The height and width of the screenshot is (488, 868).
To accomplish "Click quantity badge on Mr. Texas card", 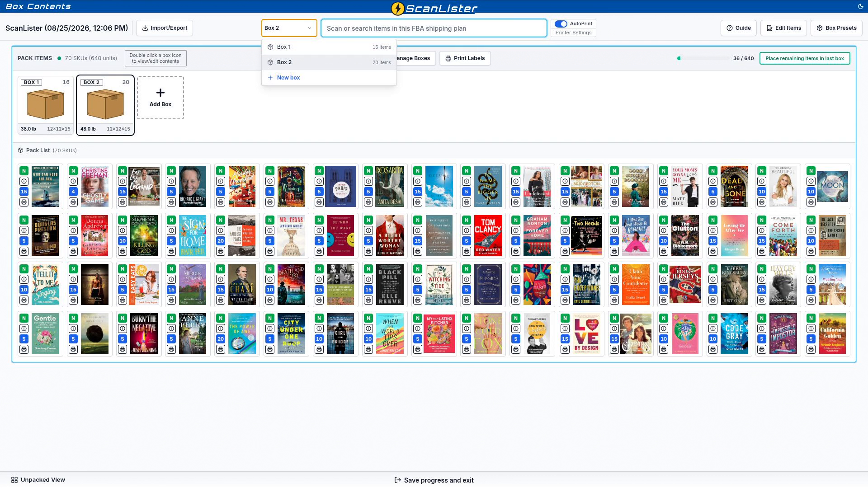I will click(x=270, y=241).
